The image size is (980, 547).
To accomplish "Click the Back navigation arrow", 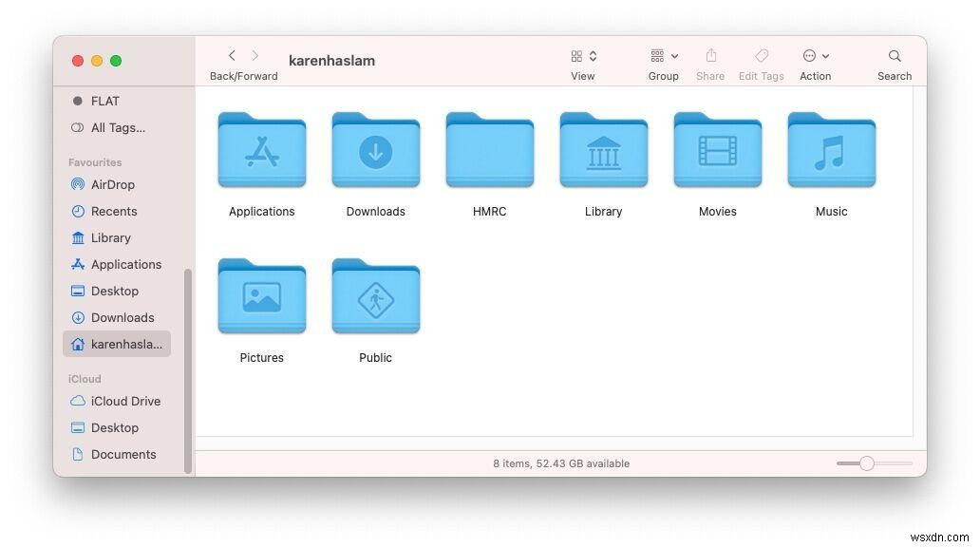I will tap(232, 55).
